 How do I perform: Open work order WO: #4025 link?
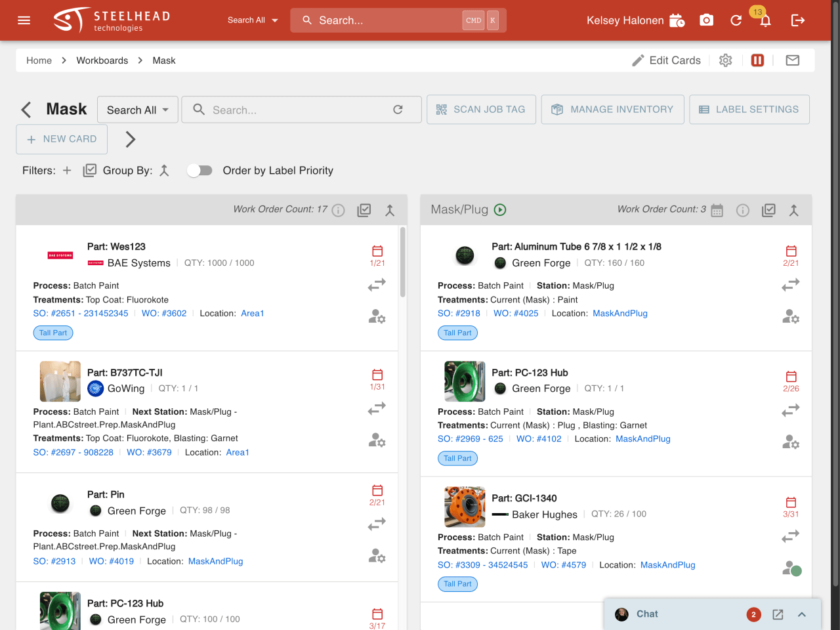click(x=515, y=314)
